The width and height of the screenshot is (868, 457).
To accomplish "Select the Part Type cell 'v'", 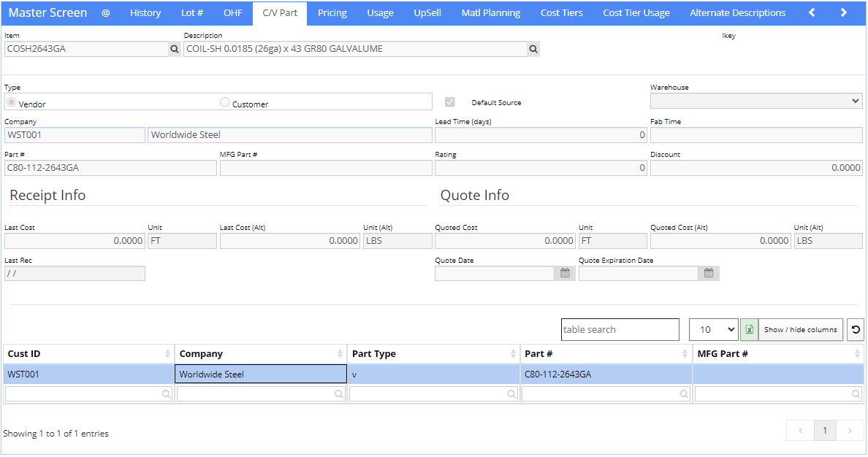I will pos(433,375).
